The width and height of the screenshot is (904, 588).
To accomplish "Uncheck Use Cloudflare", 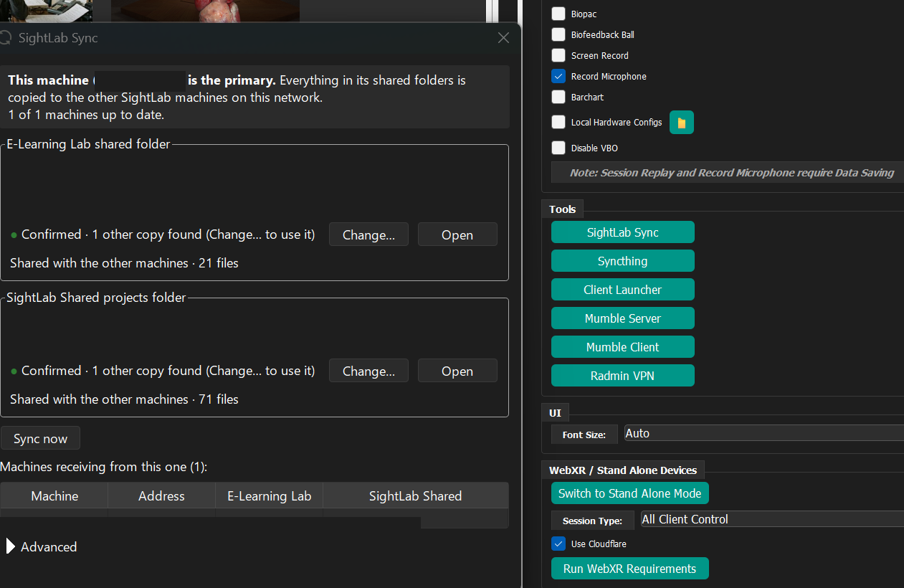I will [x=558, y=544].
